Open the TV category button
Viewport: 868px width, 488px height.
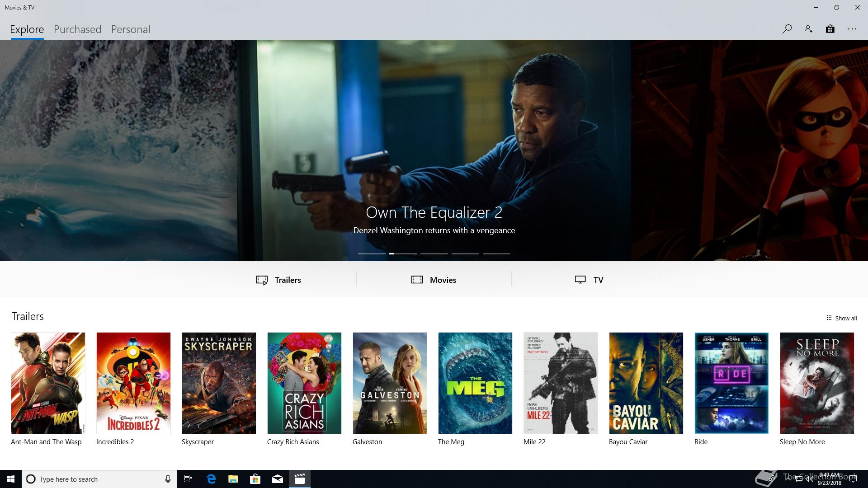(x=589, y=280)
